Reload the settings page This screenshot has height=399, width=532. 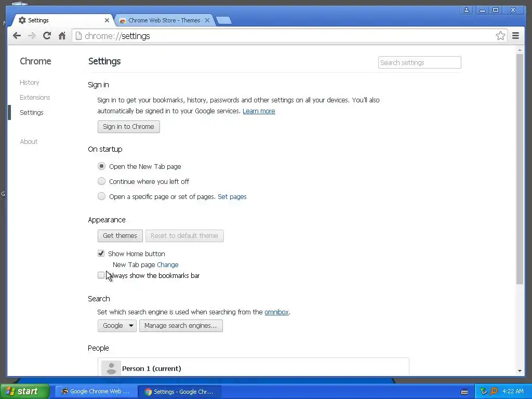[47, 36]
